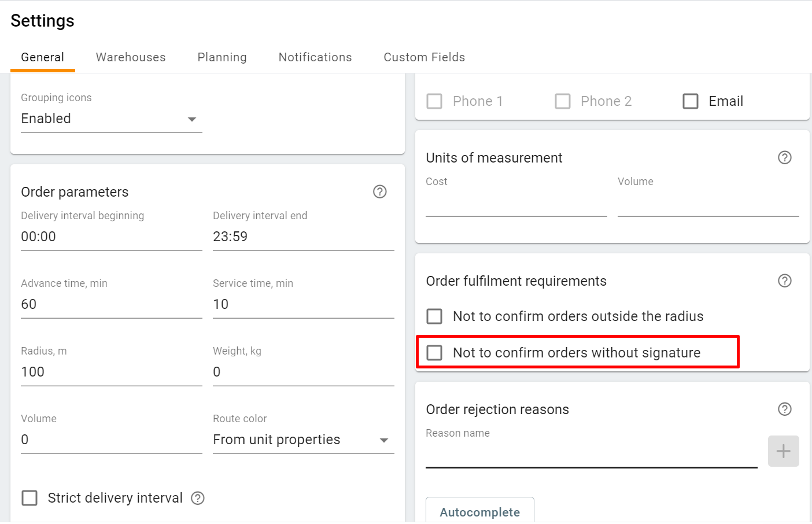Show help for Order fulfilment requirements
This screenshot has height=524, width=812.
pos(784,281)
